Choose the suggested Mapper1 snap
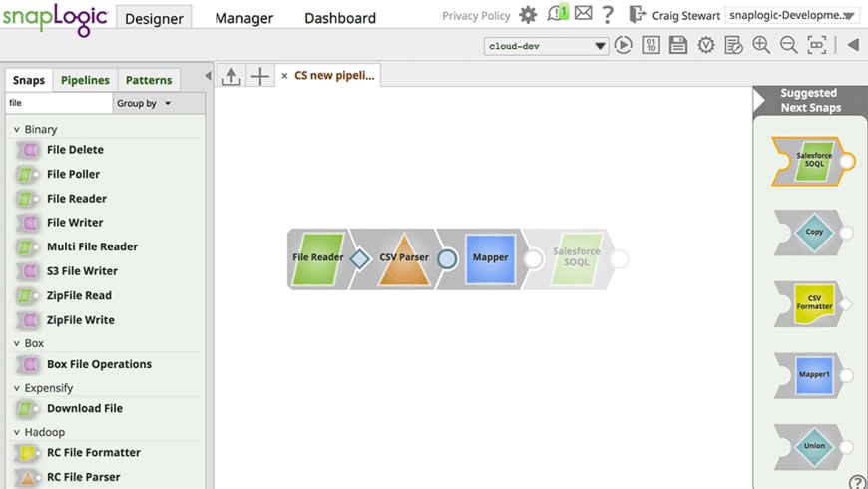This screenshot has width=868, height=489. (x=813, y=375)
